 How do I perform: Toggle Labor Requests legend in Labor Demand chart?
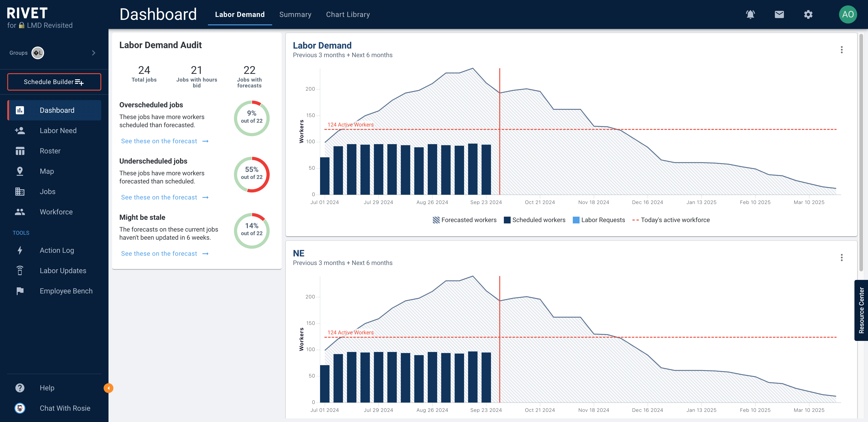[599, 220]
